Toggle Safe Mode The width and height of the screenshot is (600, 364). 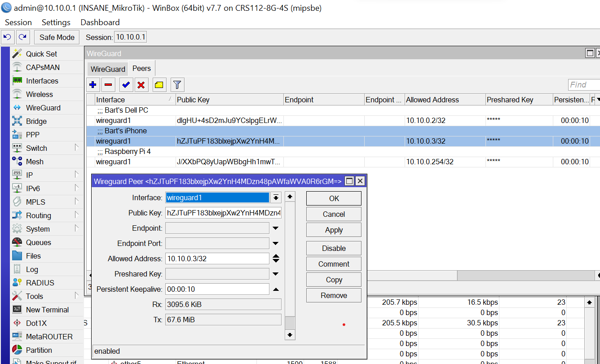tap(57, 37)
